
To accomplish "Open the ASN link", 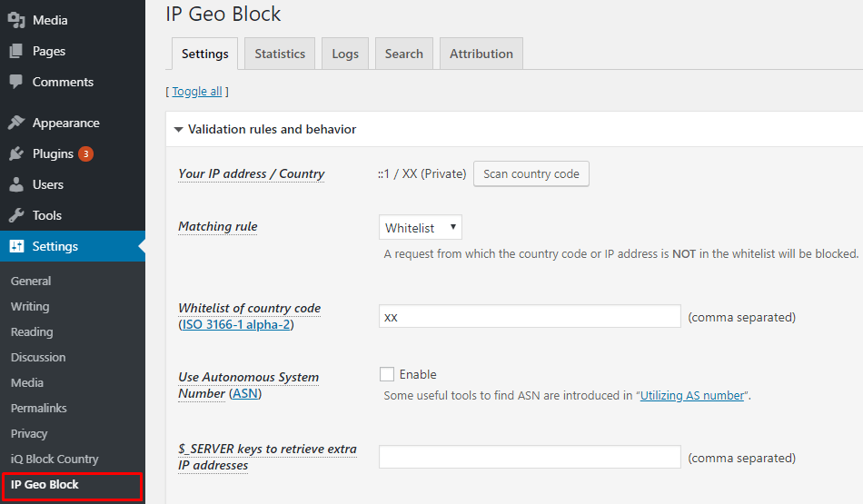I will 245,393.
